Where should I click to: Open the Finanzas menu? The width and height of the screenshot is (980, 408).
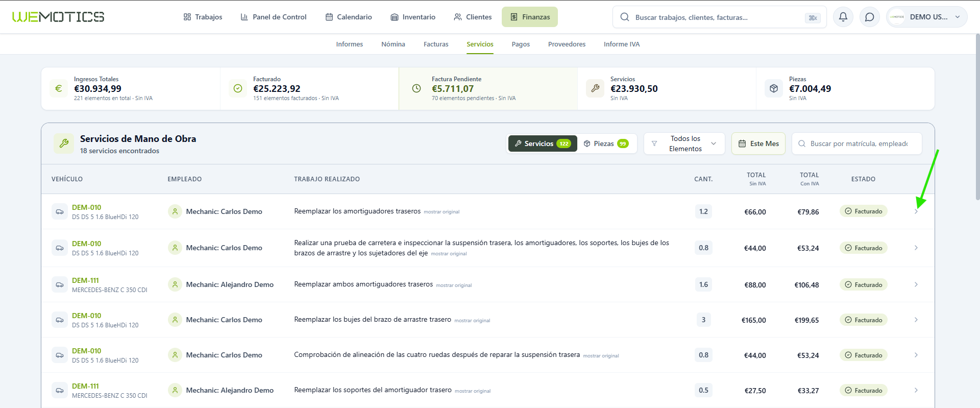point(530,17)
